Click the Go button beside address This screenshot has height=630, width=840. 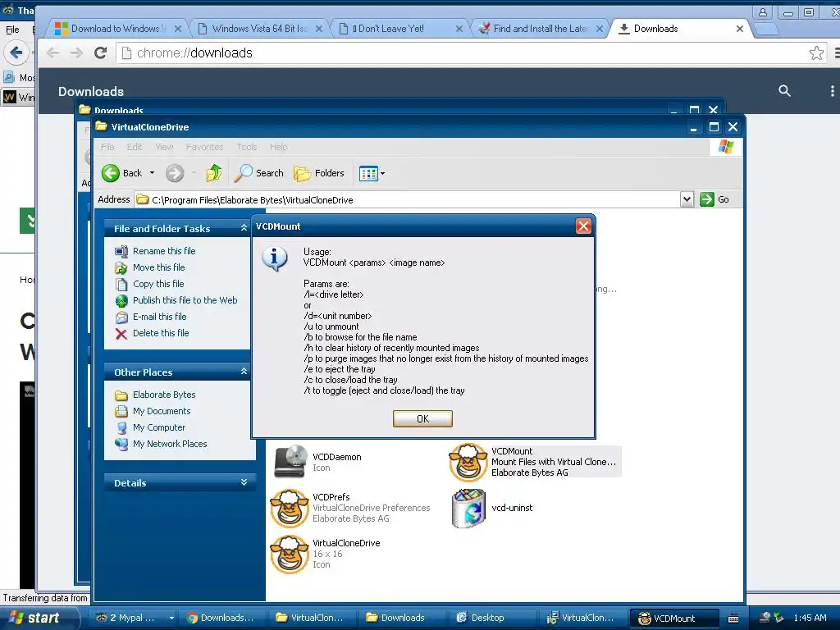click(714, 199)
